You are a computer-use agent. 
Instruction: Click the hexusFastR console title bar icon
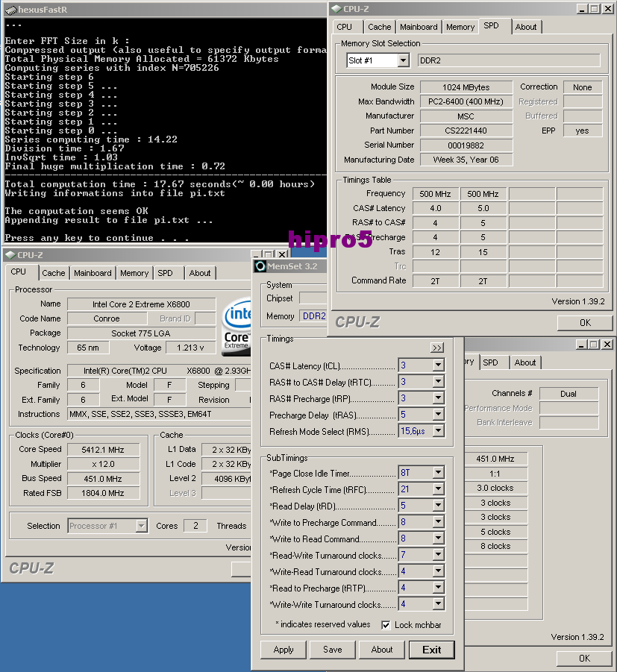pyautogui.click(x=11, y=10)
